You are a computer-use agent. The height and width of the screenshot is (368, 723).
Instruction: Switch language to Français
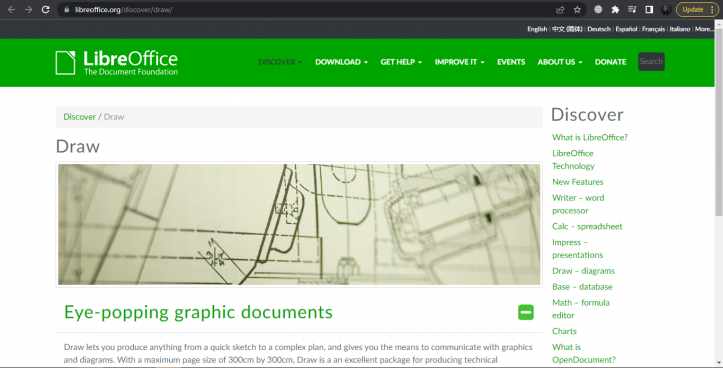[653, 29]
